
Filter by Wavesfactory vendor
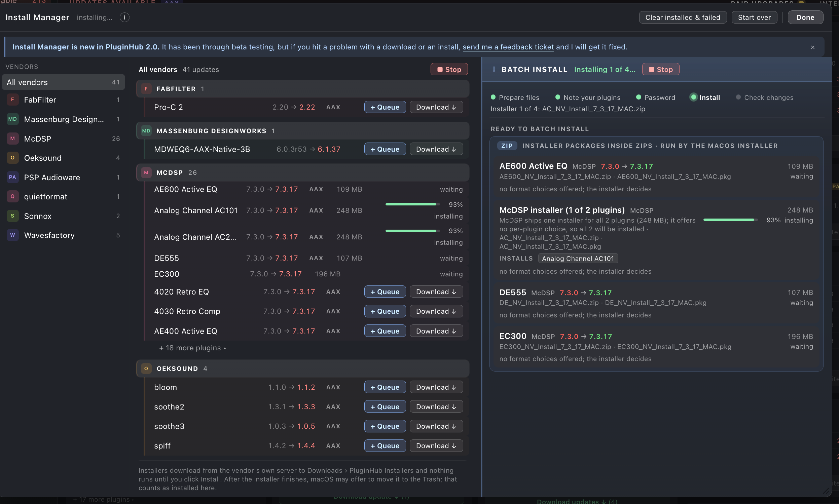64,235
